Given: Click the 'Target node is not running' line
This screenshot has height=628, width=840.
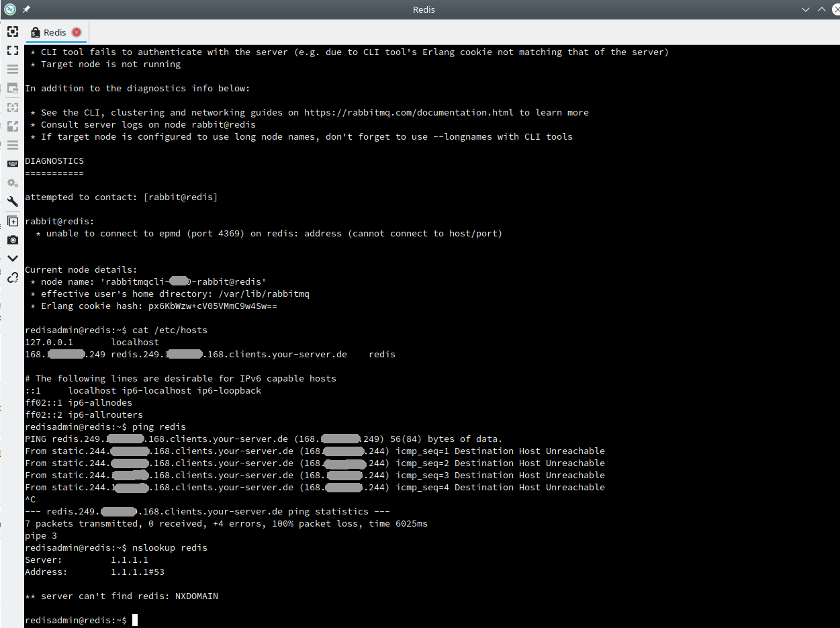Looking at the screenshot, I should tap(105, 64).
